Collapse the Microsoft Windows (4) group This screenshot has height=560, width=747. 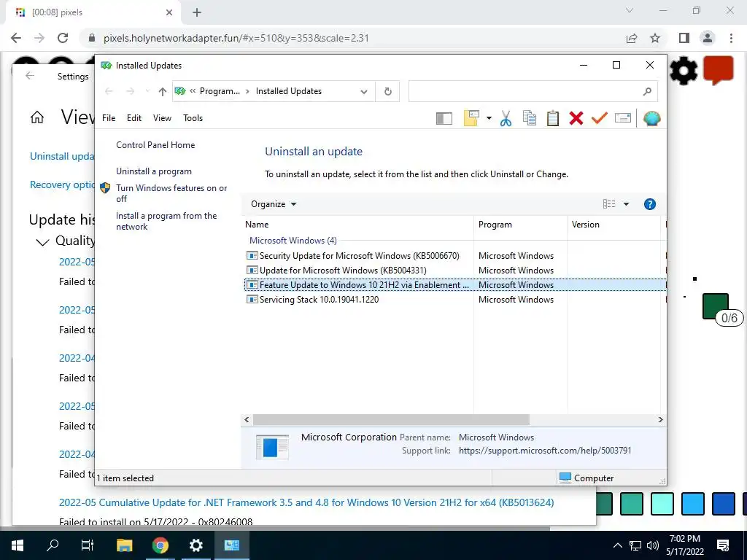(293, 241)
